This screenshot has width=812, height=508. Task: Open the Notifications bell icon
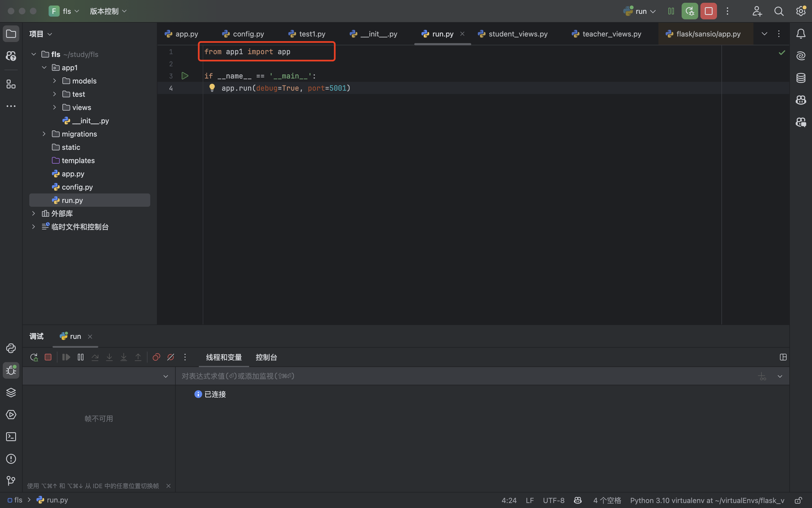tap(801, 34)
